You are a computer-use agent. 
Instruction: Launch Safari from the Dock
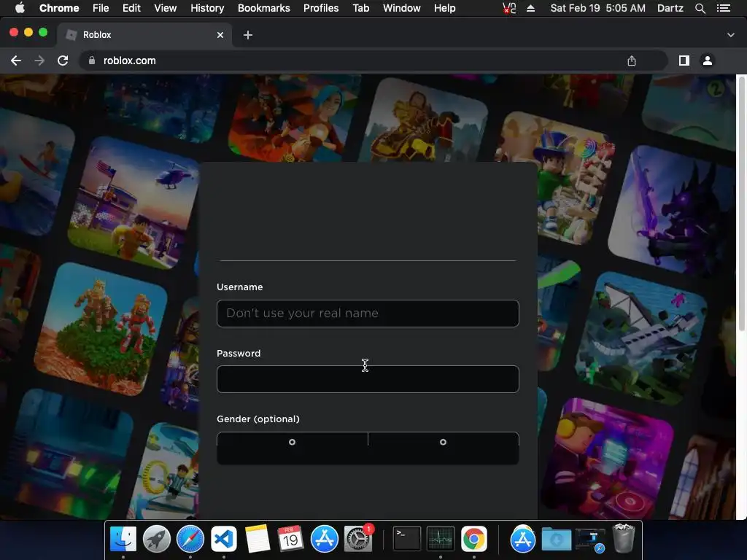[190, 539]
